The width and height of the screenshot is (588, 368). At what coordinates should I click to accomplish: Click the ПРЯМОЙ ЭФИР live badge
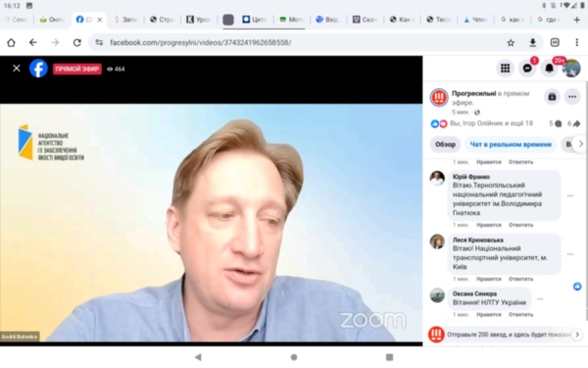pyautogui.click(x=76, y=69)
